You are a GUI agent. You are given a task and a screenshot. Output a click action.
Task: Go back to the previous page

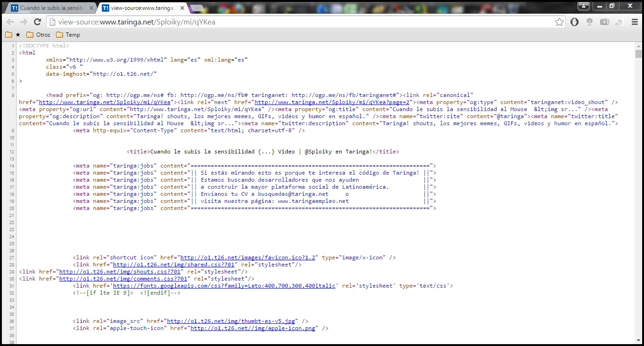tap(10, 22)
